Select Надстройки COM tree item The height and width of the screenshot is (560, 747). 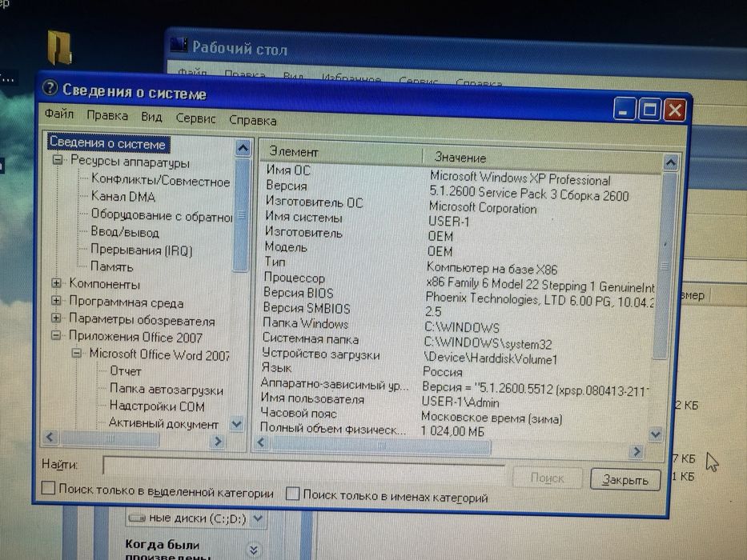click(x=157, y=406)
